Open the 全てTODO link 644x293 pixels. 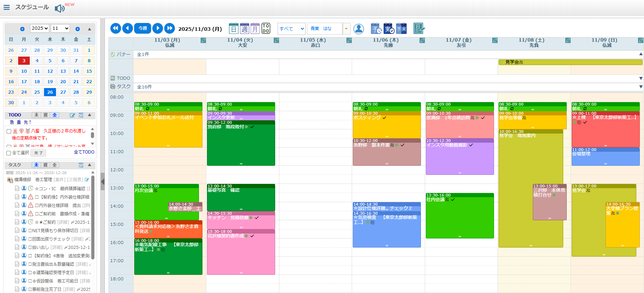click(84, 152)
